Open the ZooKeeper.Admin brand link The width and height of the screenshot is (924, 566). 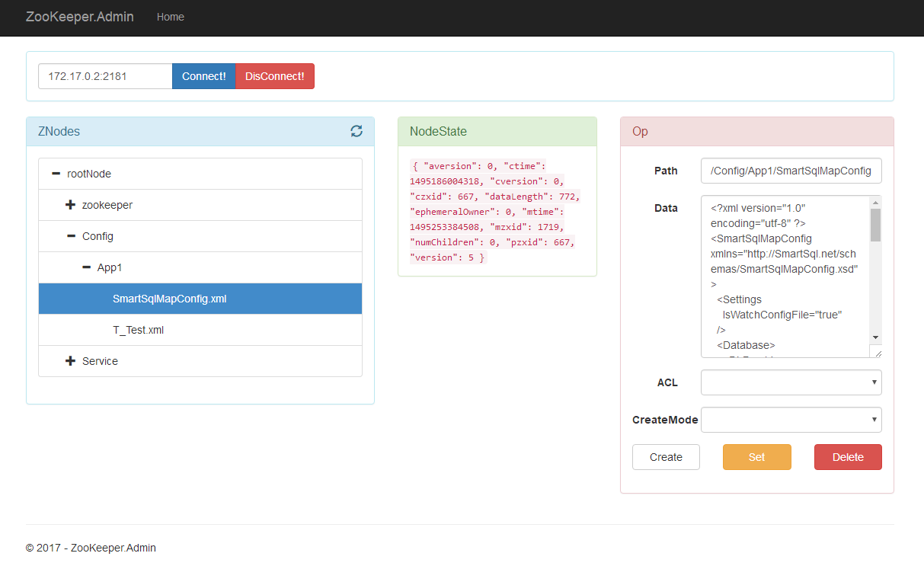(79, 17)
